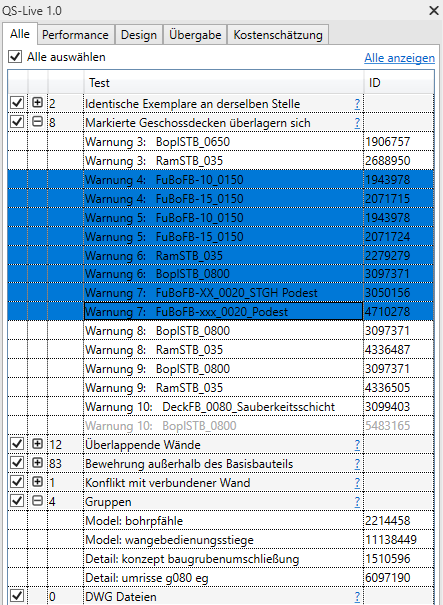Select Detail: umrisse g080 eg row
Screen dimensions: 443x605
pos(221,577)
